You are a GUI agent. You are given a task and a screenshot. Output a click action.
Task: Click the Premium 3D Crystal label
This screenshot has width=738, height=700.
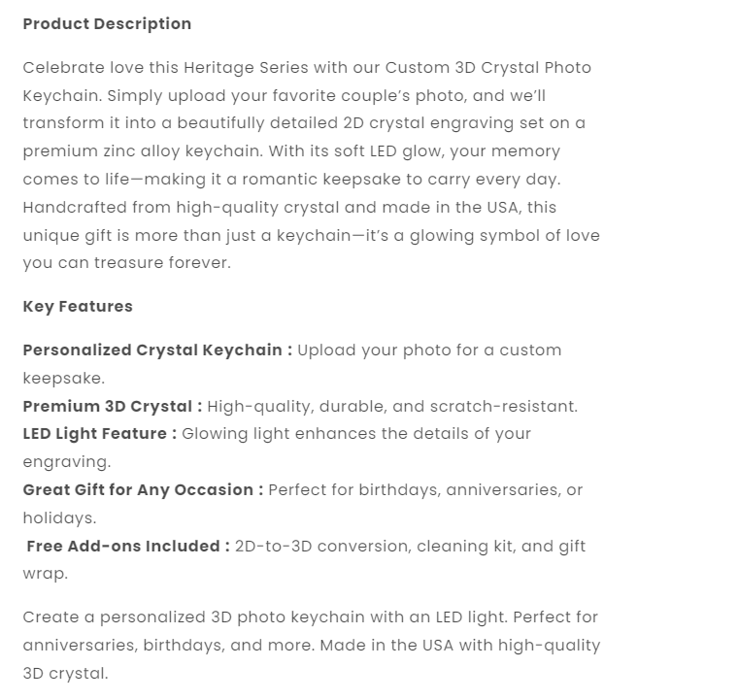point(113,407)
